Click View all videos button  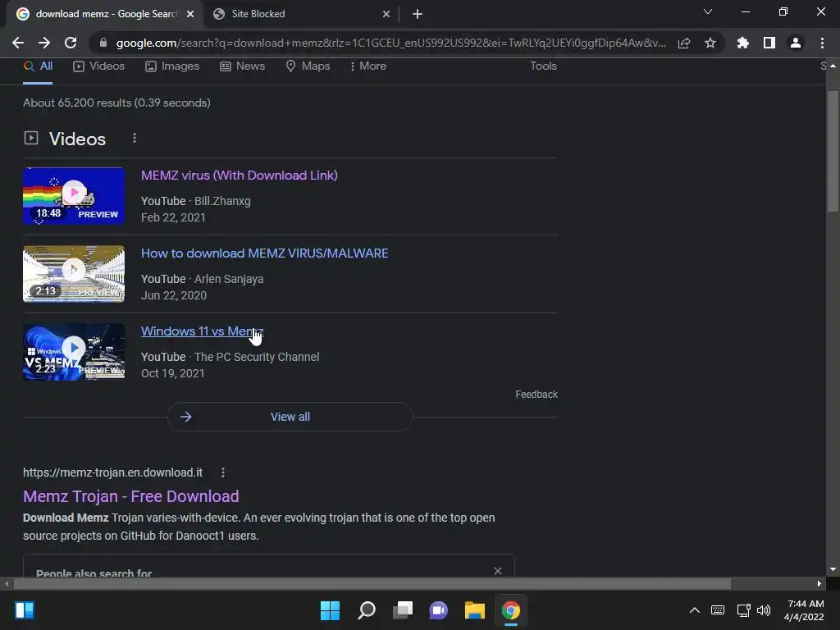tap(290, 417)
